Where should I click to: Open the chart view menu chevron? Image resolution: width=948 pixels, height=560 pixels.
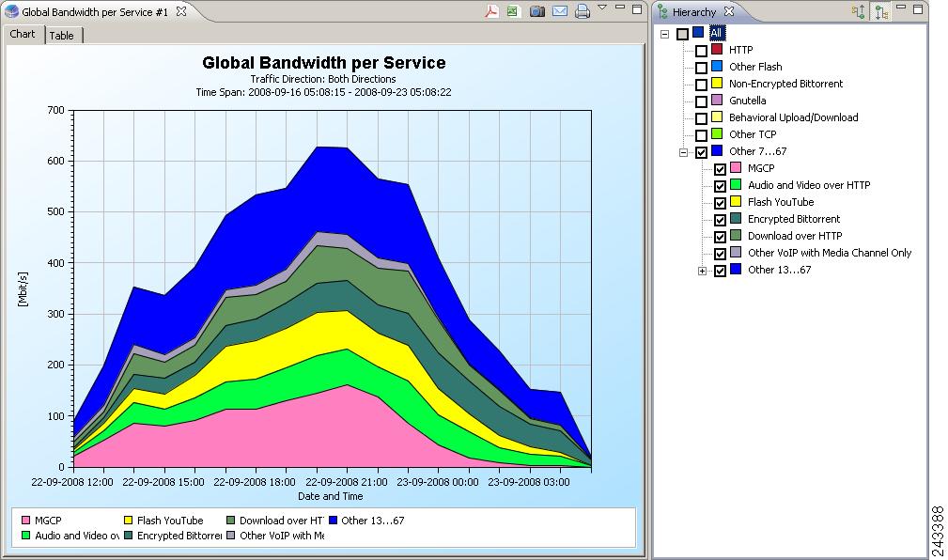pos(602,9)
